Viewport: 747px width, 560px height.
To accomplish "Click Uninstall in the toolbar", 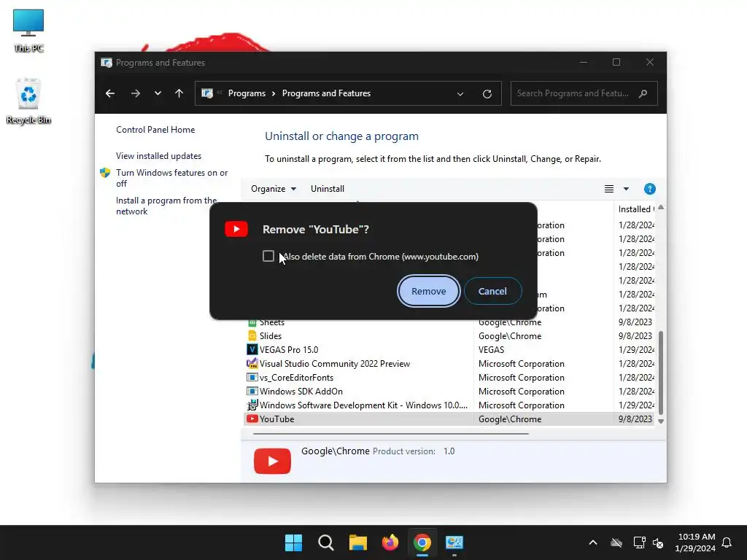I will (328, 189).
